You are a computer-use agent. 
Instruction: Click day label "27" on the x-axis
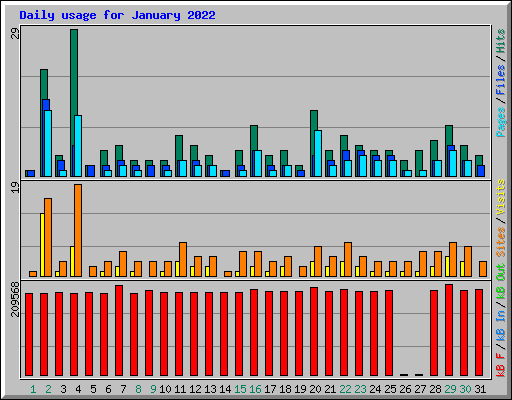click(x=420, y=389)
